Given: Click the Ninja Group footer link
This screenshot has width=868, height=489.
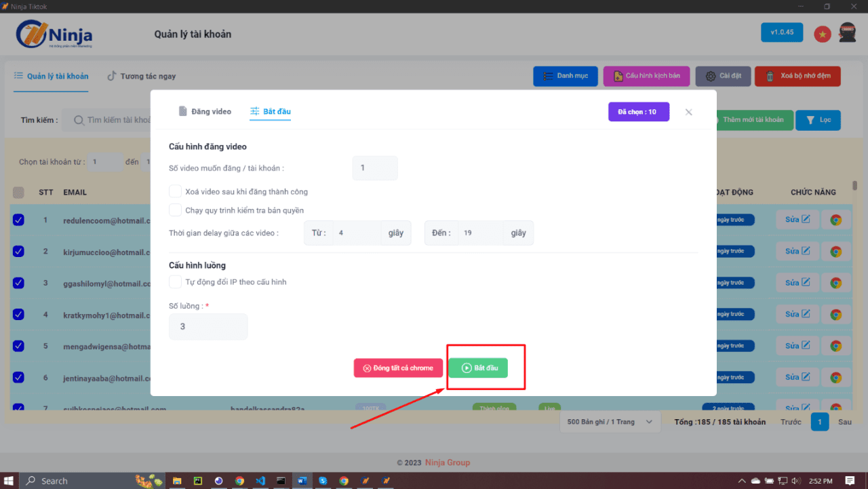Looking at the screenshot, I should (448, 463).
